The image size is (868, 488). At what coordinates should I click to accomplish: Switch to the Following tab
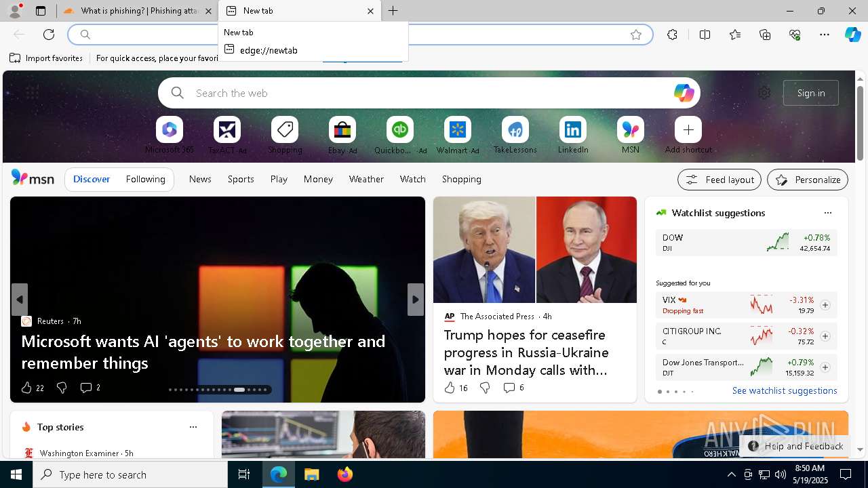click(145, 179)
